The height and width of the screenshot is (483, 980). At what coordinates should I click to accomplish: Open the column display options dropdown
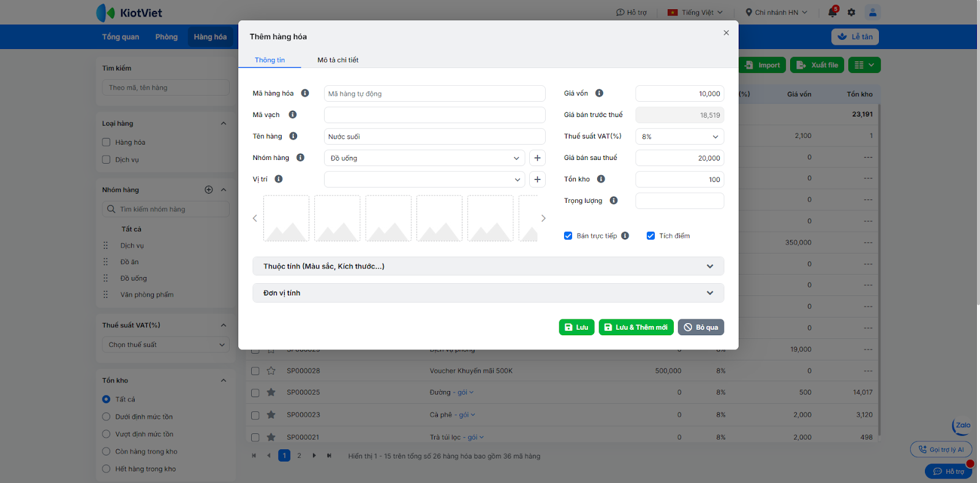865,65
